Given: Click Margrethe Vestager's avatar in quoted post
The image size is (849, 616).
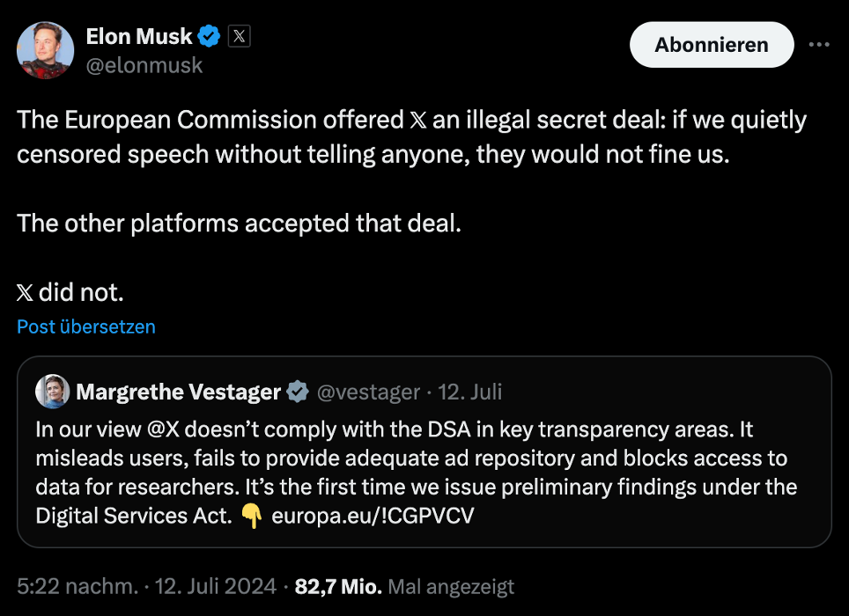Looking at the screenshot, I should click(53, 392).
